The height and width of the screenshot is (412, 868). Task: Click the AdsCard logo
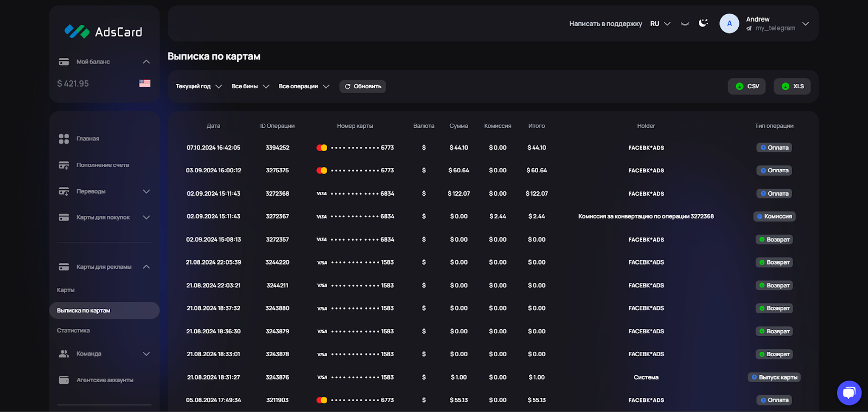pos(103,31)
